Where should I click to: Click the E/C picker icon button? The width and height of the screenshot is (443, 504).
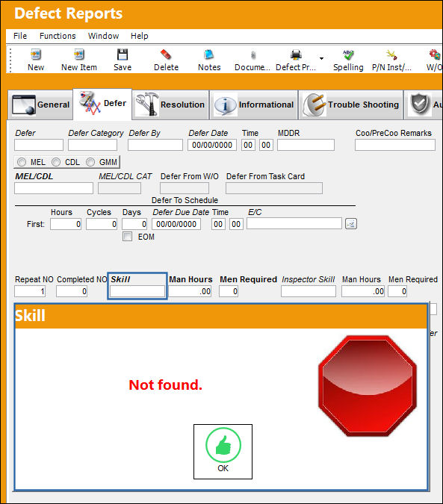coord(350,224)
